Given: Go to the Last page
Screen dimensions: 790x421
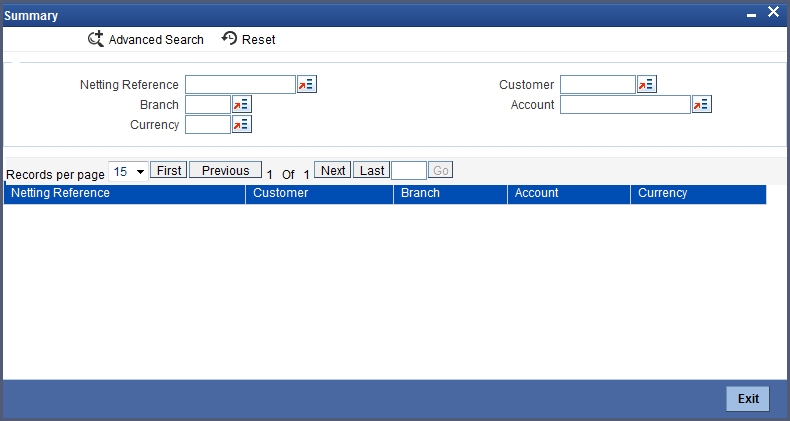Looking at the screenshot, I should pos(372,170).
